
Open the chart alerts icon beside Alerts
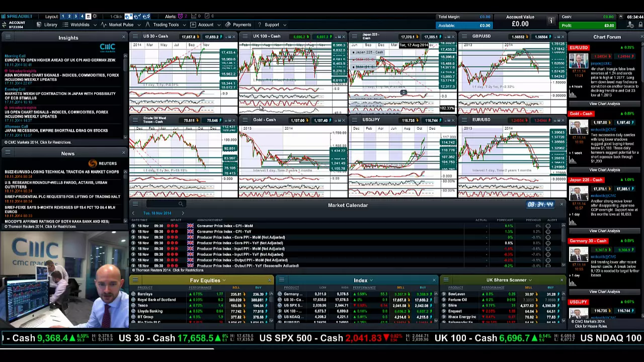click(x=193, y=17)
